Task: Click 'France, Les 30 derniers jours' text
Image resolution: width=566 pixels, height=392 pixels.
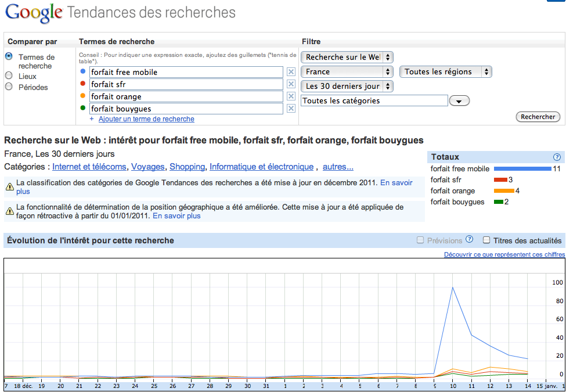Action: 59,154
